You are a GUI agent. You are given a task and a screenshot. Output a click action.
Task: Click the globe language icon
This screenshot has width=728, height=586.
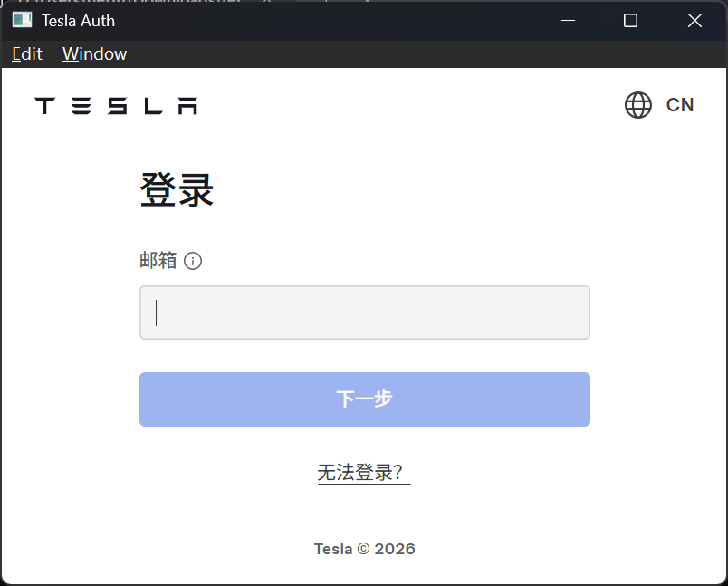tap(638, 105)
